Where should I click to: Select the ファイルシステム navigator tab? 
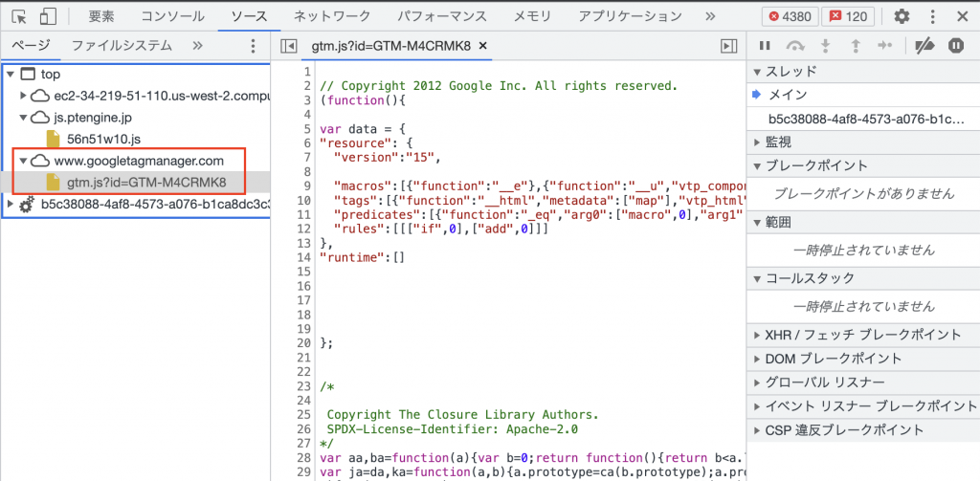point(122,46)
